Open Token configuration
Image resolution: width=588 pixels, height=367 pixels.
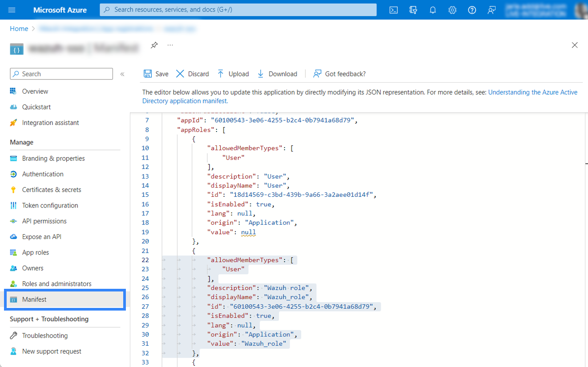(x=50, y=205)
